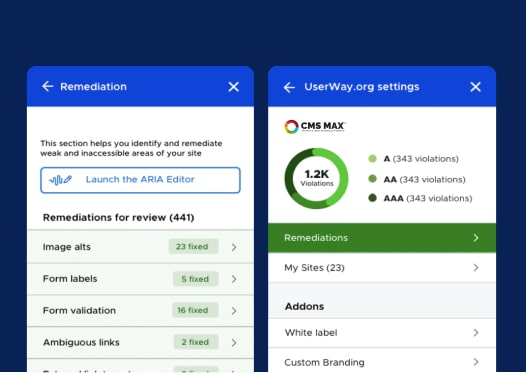This screenshot has height=373, width=526.
Task: Open the Form labels row
Action: [140, 279]
